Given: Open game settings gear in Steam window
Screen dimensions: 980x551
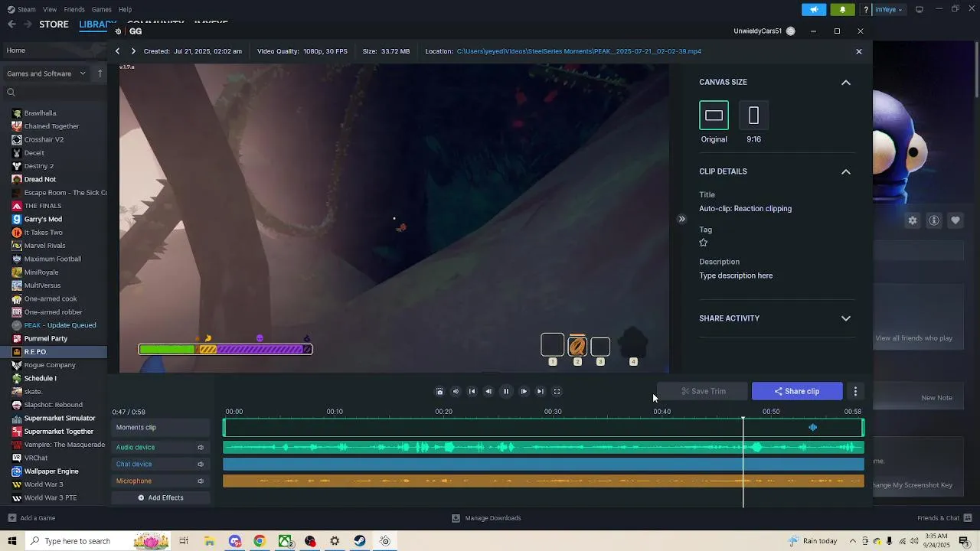Looking at the screenshot, I should (x=913, y=220).
